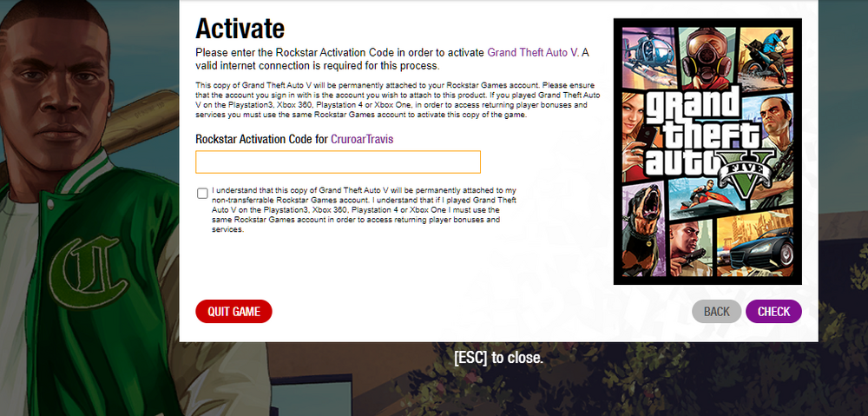Go back with the Back button
Viewport: 868px width, 416px height.
(x=716, y=311)
